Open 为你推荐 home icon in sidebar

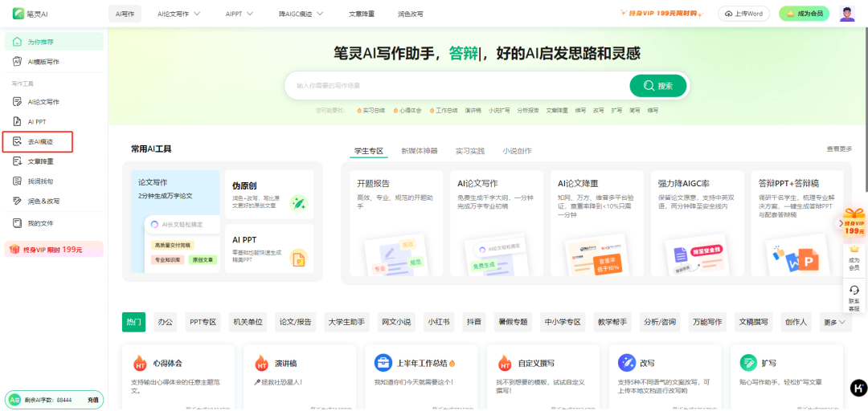click(17, 42)
